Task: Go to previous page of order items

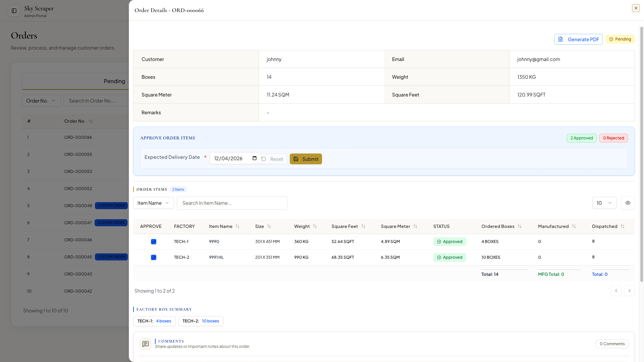Action: [x=616, y=291]
